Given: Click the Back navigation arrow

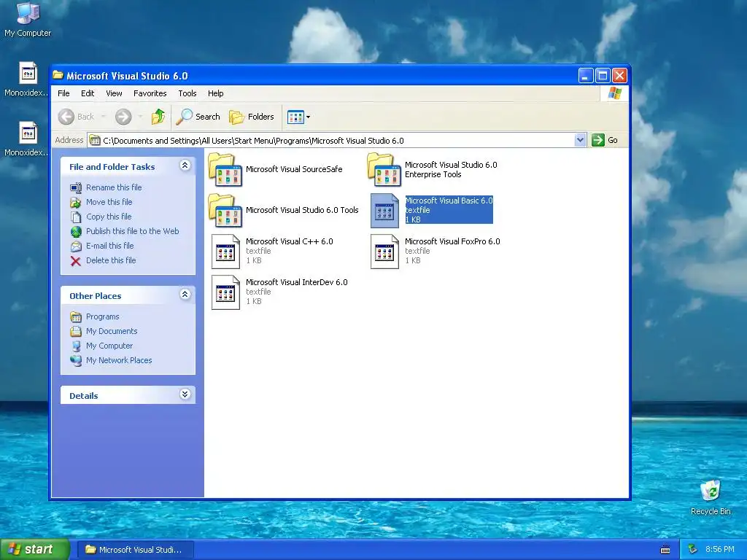Looking at the screenshot, I should 66,117.
